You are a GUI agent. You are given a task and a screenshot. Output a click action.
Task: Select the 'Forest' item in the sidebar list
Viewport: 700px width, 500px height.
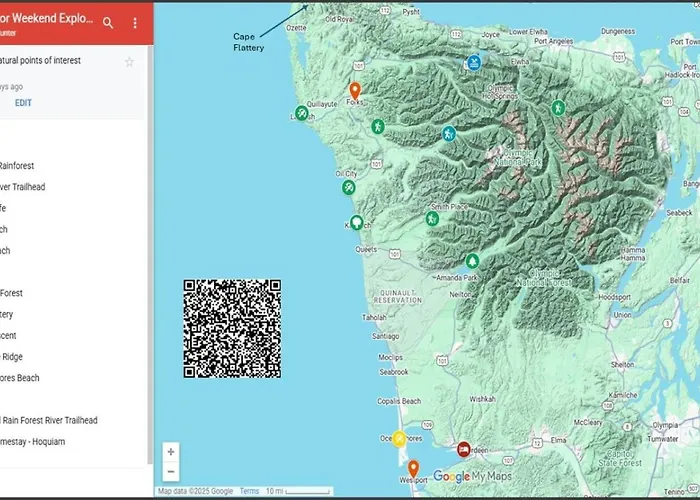[11, 293]
